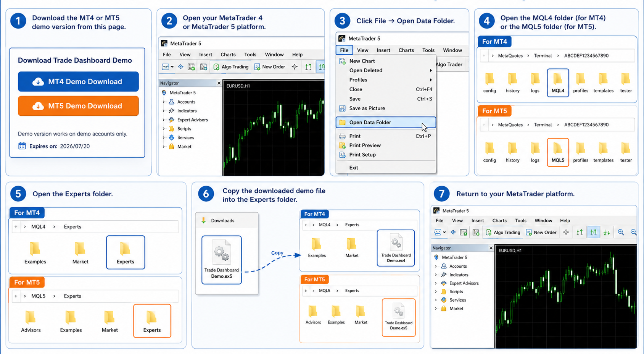
Task: Click the Accounts person icon in step 7 Navigator
Action: pyautogui.click(x=444, y=266)
